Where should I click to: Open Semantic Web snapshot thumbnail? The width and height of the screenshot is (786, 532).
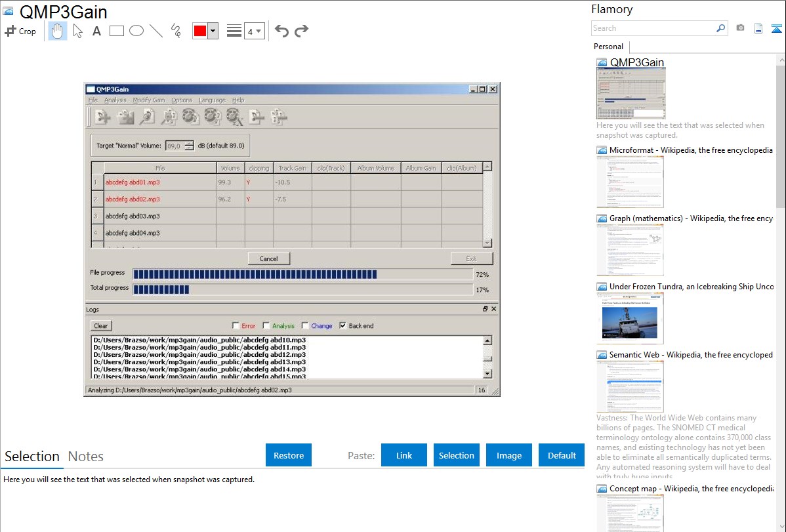[x=630, y=386]
